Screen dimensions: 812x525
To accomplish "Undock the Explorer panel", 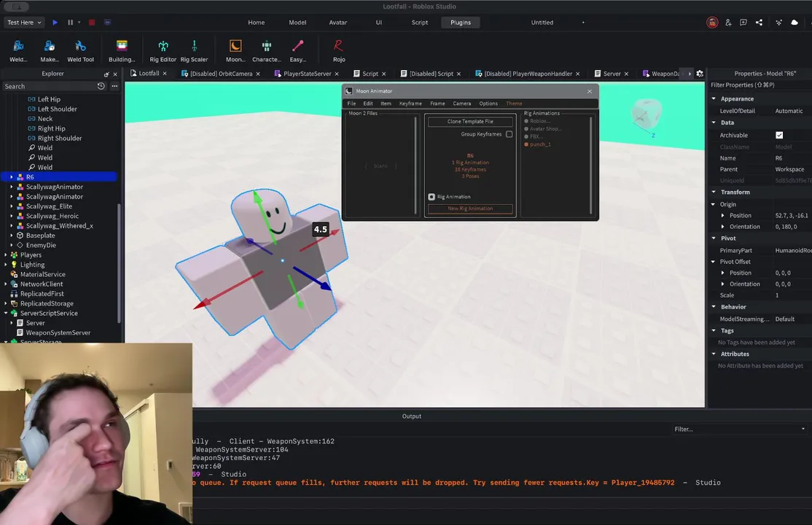I will (x=106, y=74).
